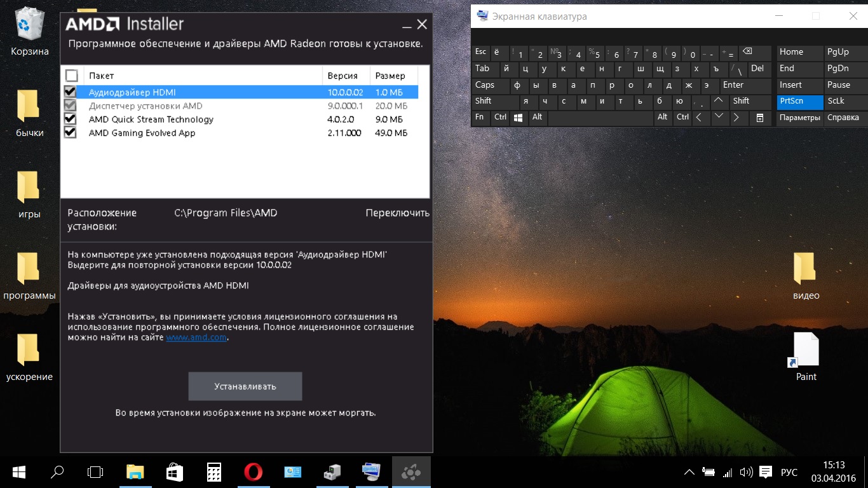Open the taskbar clock showing 15:13
The height and width of the screenshot is (488, 868).
point(834,472)
